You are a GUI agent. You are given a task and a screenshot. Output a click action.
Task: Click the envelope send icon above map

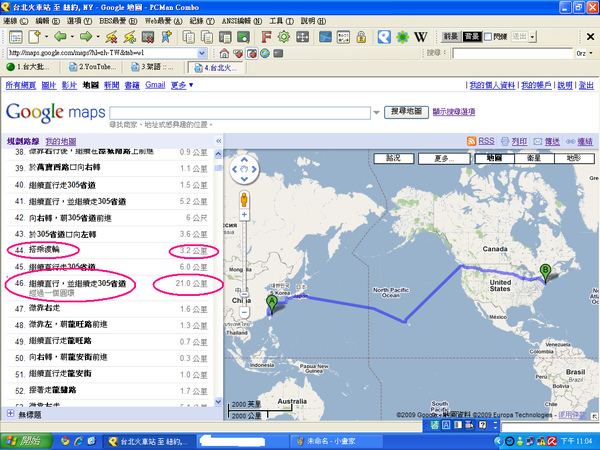coord(538,142)
